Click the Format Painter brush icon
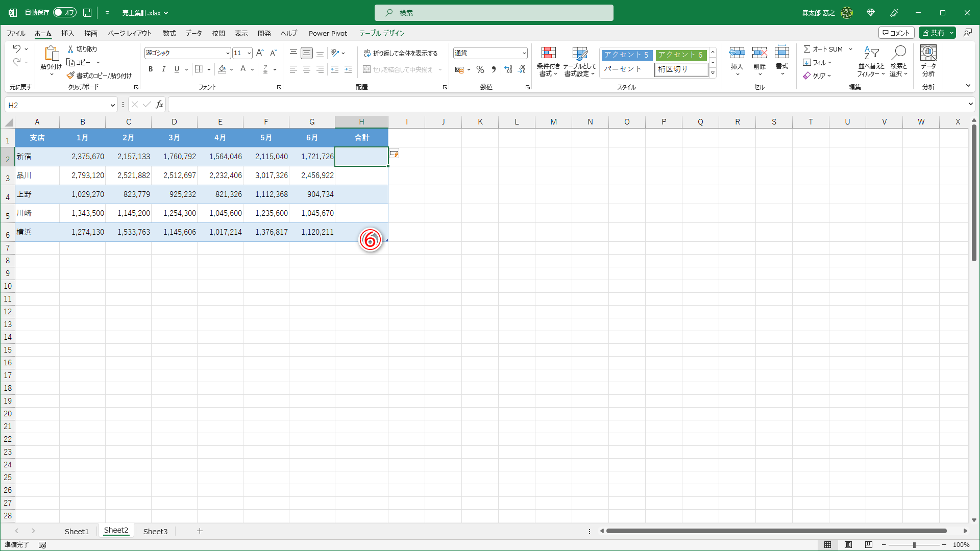The height and width of the screenshot is (551, 980). (x=71, y=76)
